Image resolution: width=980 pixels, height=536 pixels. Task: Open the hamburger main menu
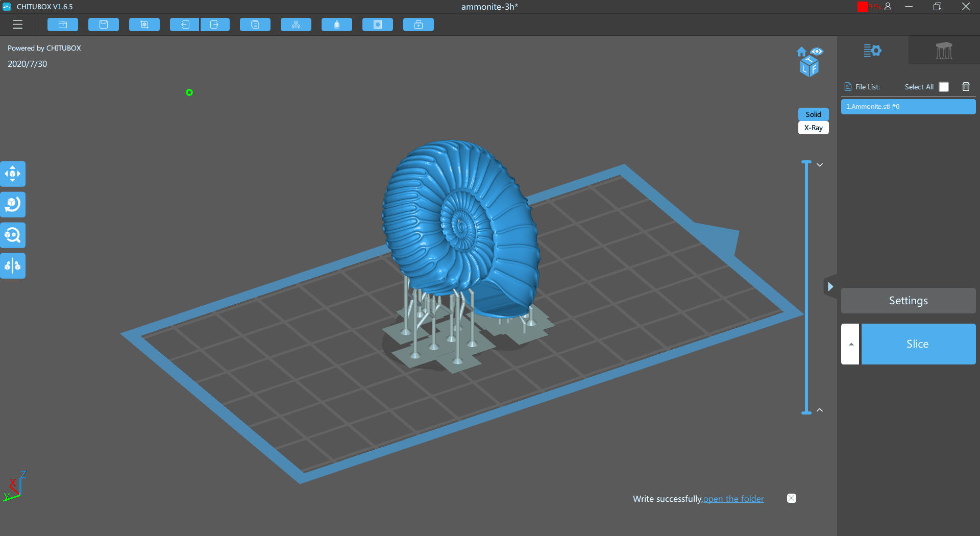coord(18,25)
